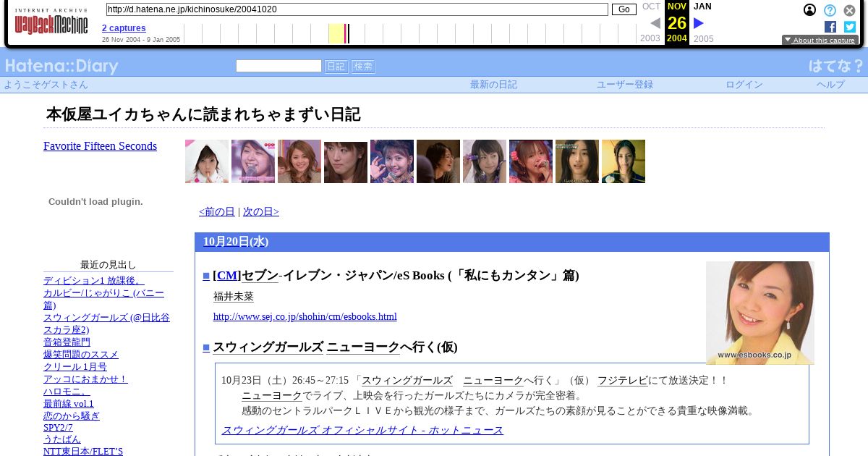The width and height of the screenshot is (868, 456).
Task: Open スウィングガールズ オフィシャルサイト - ホットニュース link
Action: (x=362, y=431)
